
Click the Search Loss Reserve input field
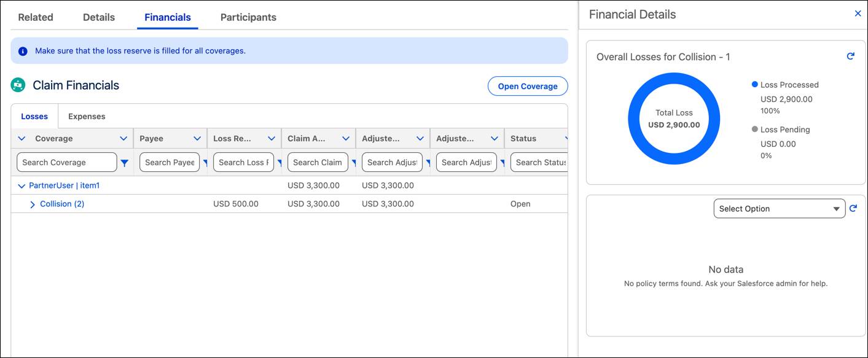(x=243, y=162)
